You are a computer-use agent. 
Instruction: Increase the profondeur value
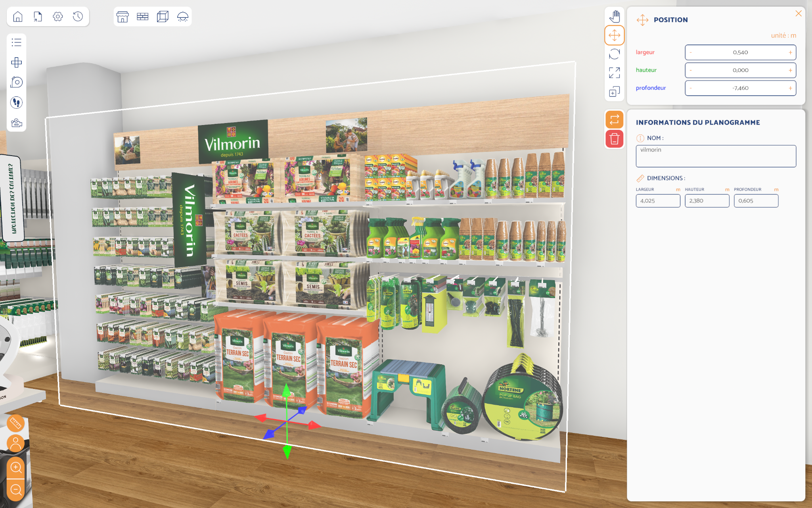(x=790, y=88)
